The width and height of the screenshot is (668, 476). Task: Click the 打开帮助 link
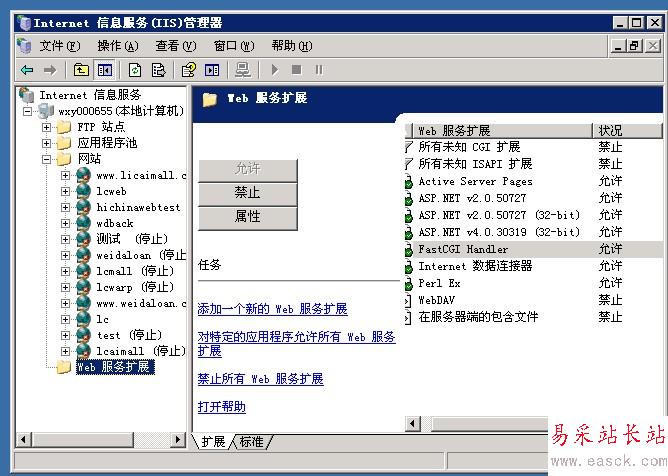222,407
